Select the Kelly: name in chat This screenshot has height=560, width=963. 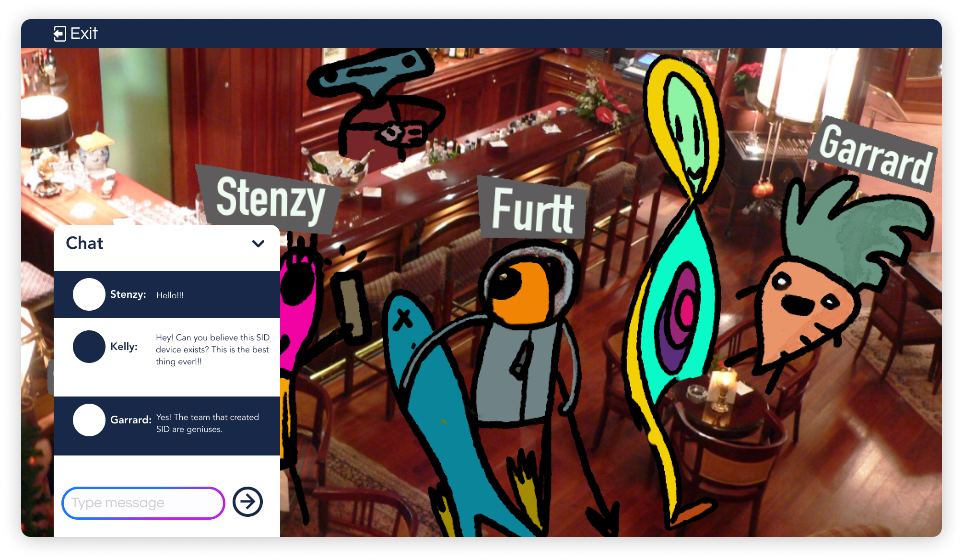pos(124,347)
